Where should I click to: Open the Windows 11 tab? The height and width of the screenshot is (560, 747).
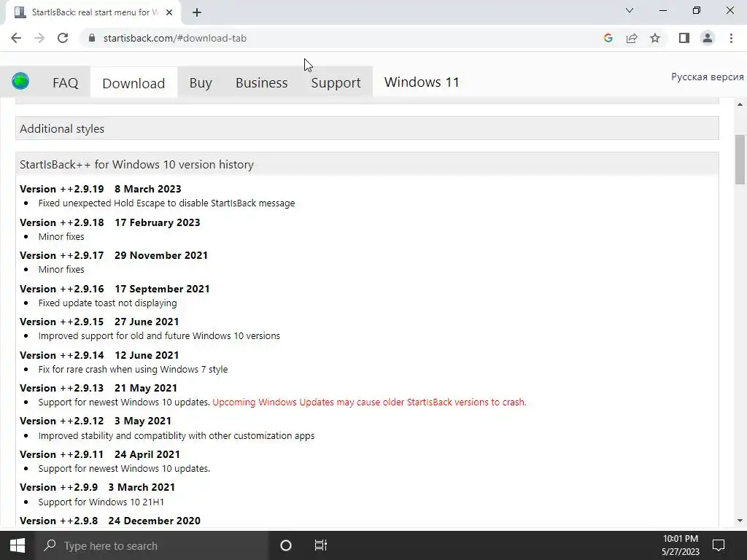(x=422, y=82)
